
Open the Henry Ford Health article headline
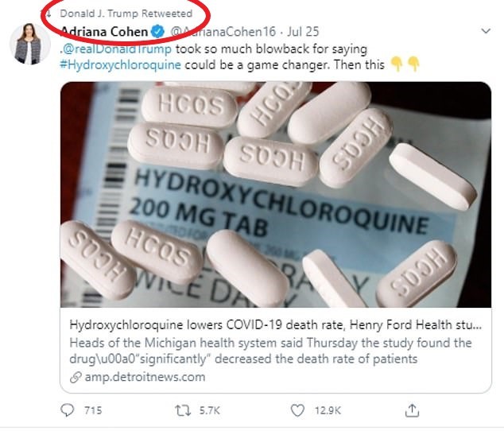[274, 325]
